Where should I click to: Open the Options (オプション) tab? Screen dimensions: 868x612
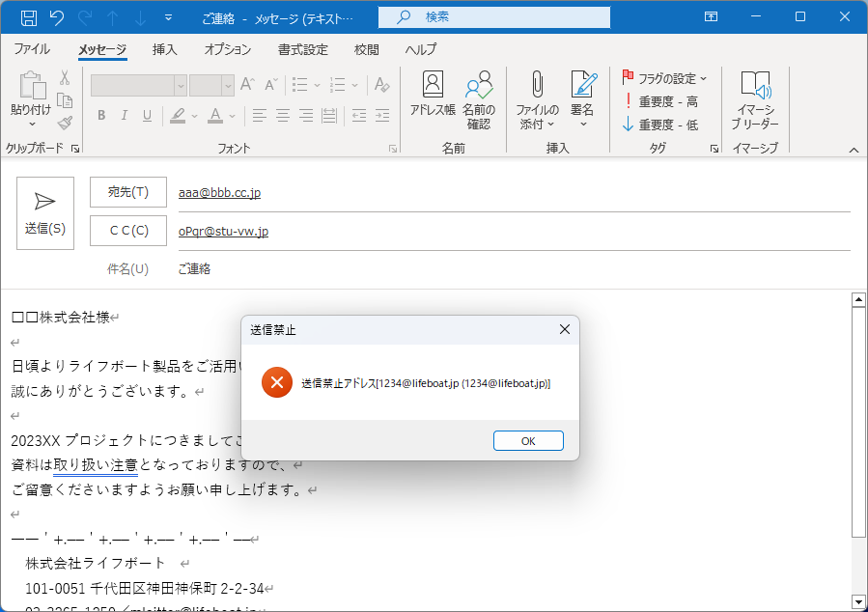[228, 49]
